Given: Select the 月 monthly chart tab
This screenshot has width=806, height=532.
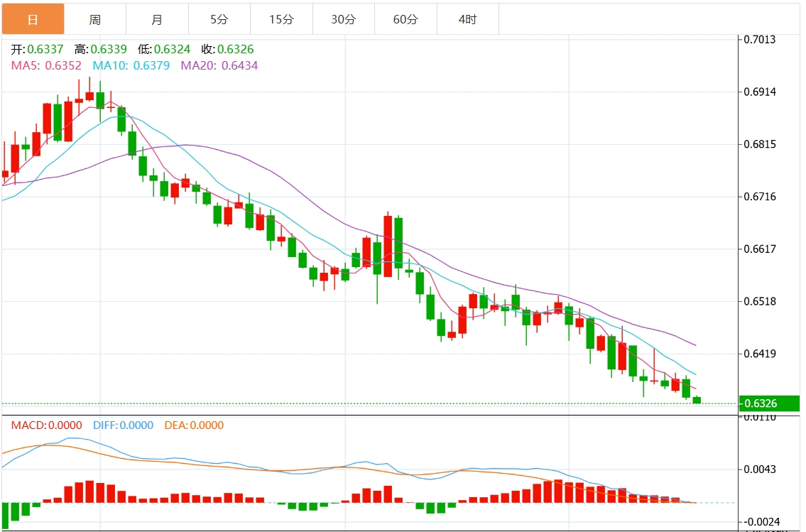Looking at the screenshot, I should (157, 19).
